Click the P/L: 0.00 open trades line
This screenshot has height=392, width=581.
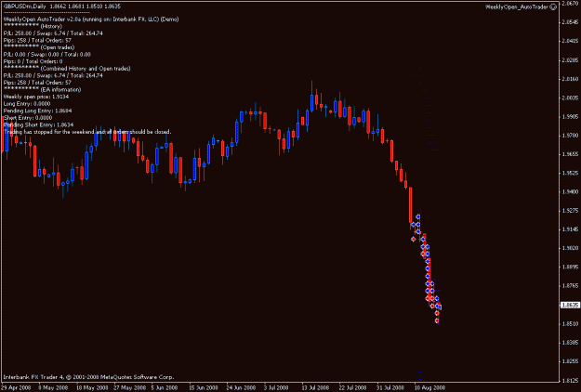47,55
